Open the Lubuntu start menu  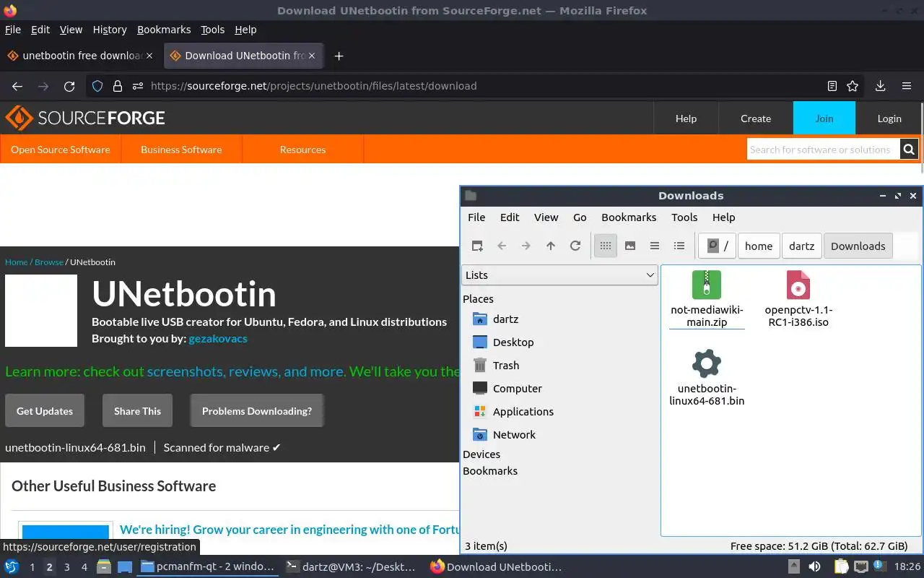[x=12, y=567]
